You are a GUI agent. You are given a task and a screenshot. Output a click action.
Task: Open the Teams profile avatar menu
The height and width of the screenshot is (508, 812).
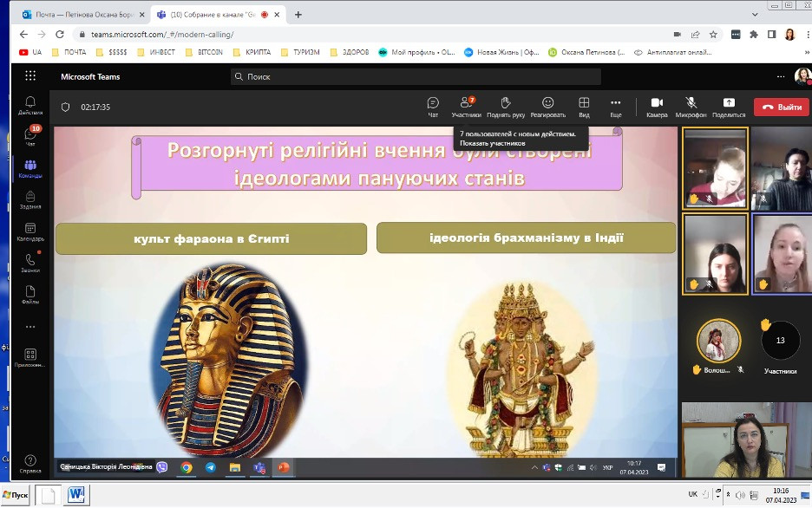pos(802,76)
